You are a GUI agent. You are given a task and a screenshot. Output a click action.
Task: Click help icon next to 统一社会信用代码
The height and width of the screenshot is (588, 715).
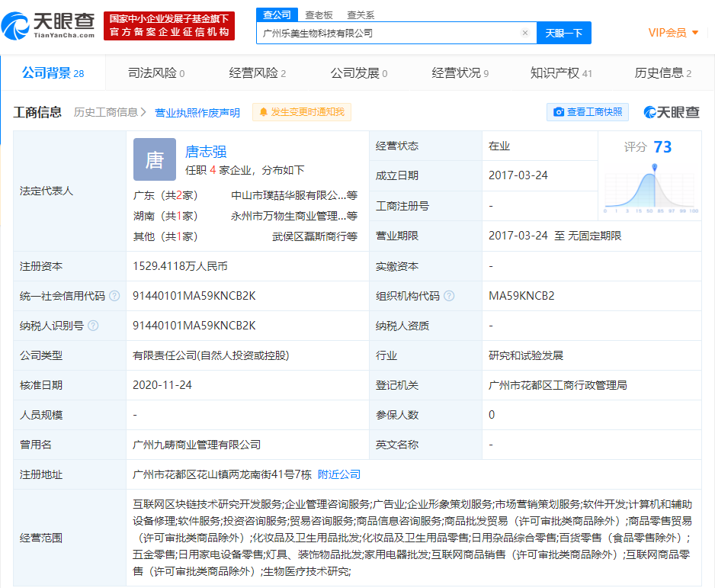[114, 296]
